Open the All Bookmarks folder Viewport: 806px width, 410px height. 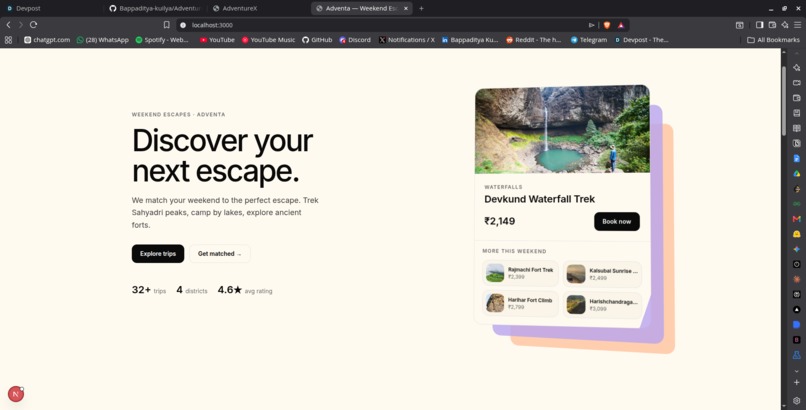tap(774, 40)
